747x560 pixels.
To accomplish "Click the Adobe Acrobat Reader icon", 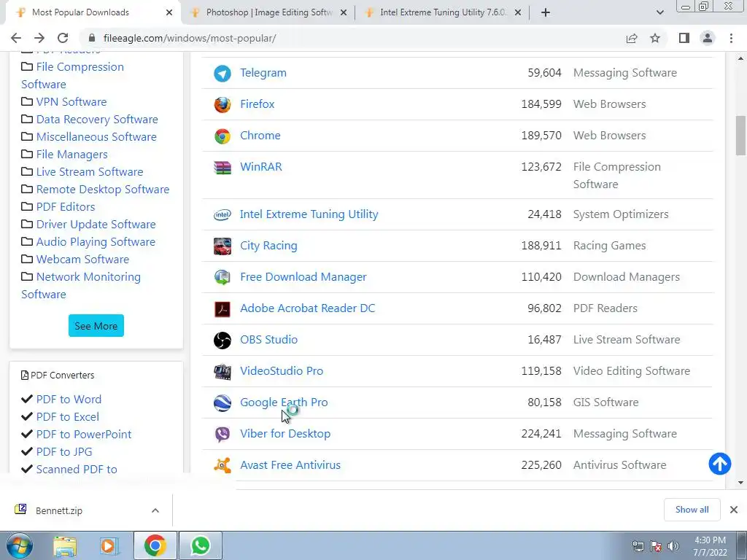I will 222,308.
